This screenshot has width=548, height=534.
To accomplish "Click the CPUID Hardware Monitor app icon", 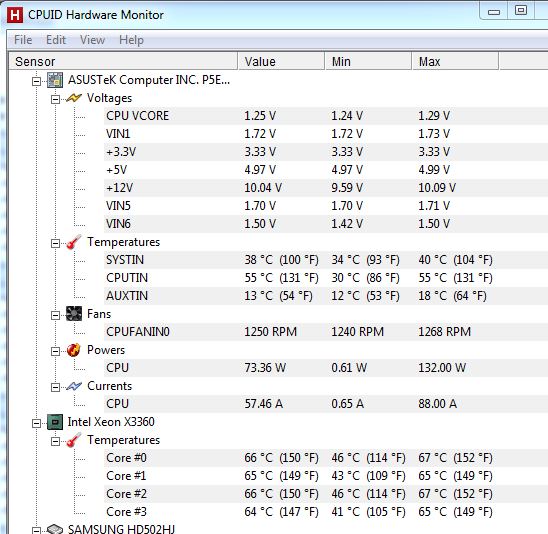I will click(x=15, y=15).
